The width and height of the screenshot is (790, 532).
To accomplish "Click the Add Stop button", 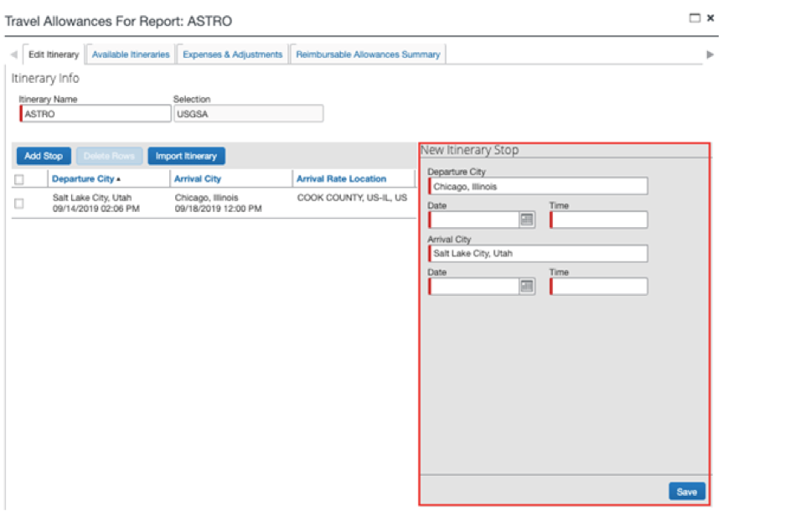I will pyautogui.click(x=44, y=156).
